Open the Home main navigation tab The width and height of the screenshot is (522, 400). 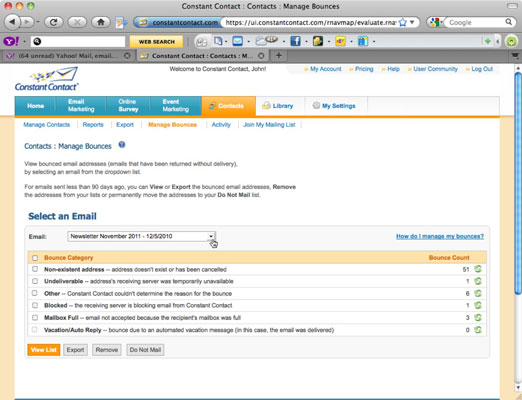[x=35, y=106]
